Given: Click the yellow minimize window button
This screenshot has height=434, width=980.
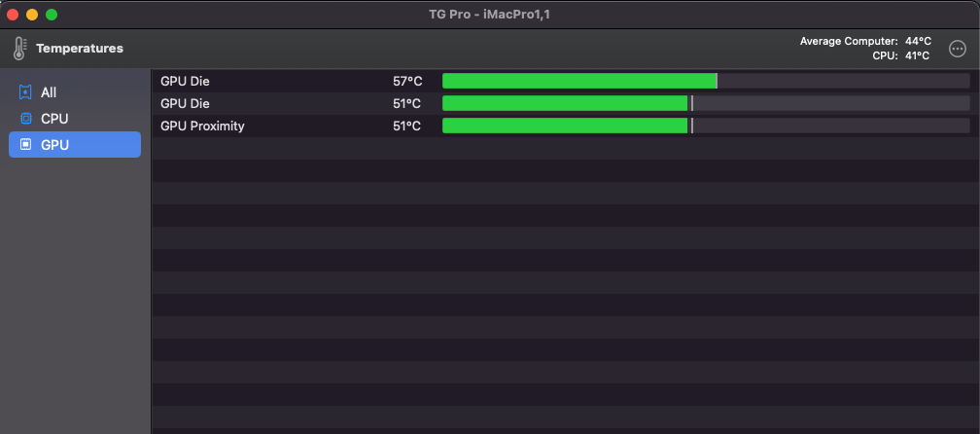Looking at the screenshot, I should click(32, 14).
